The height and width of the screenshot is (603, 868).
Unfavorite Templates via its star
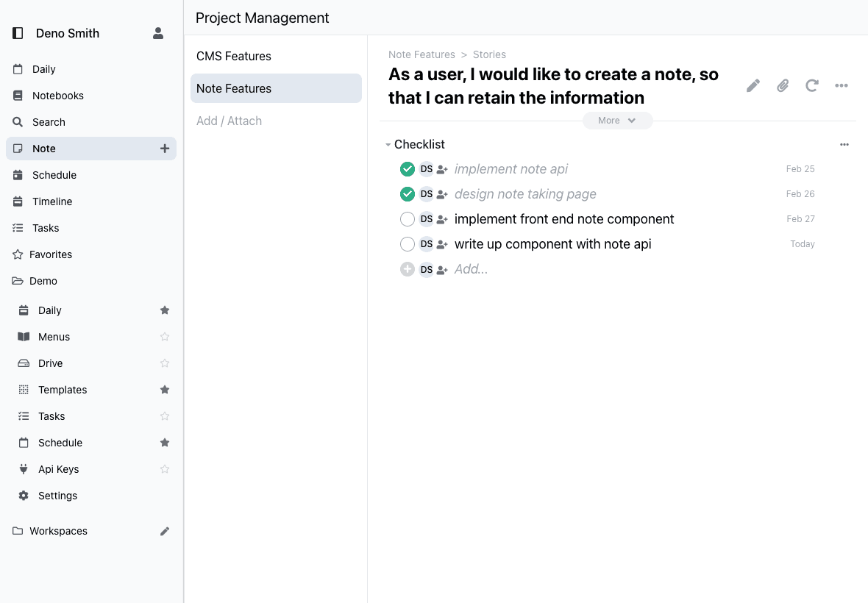(165, 390)
